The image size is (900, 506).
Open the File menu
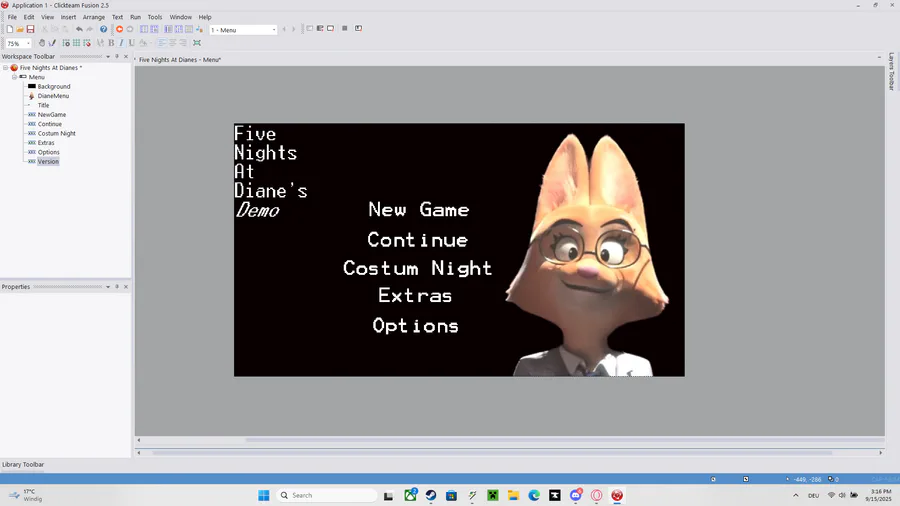[x=12, y=17]
